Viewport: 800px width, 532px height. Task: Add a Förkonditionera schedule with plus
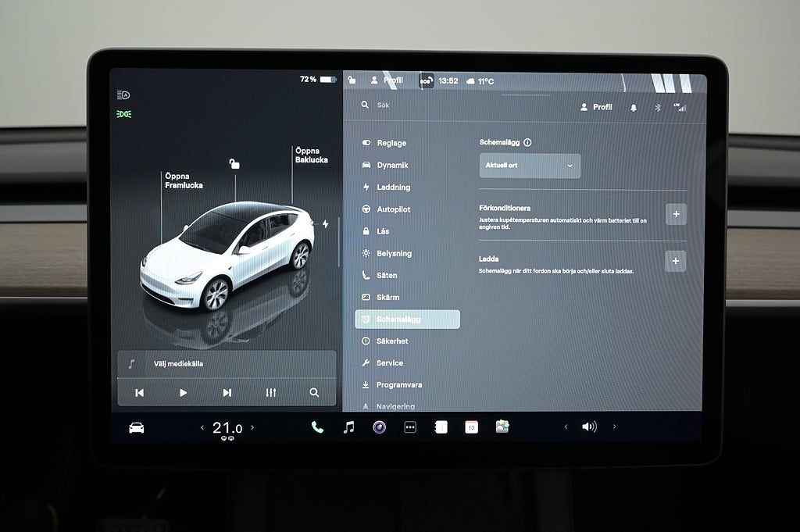click(x=676, y=214)
